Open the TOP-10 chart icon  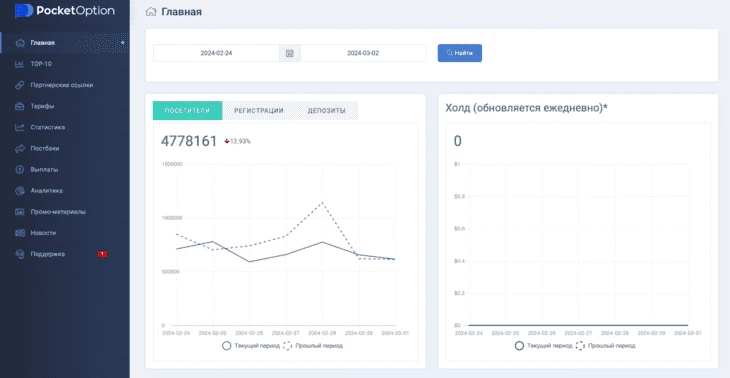20,64
